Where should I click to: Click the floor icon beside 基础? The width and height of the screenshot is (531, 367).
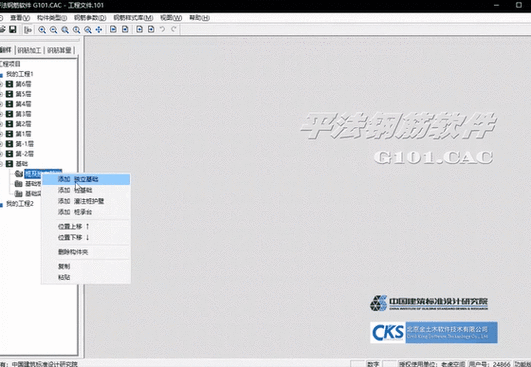pos(9,164)
